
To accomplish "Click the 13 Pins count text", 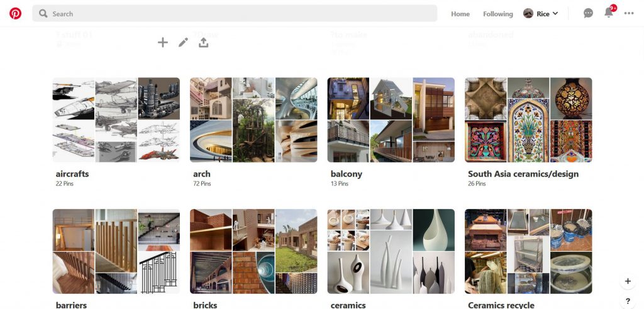I will click(x=339, y=184).
